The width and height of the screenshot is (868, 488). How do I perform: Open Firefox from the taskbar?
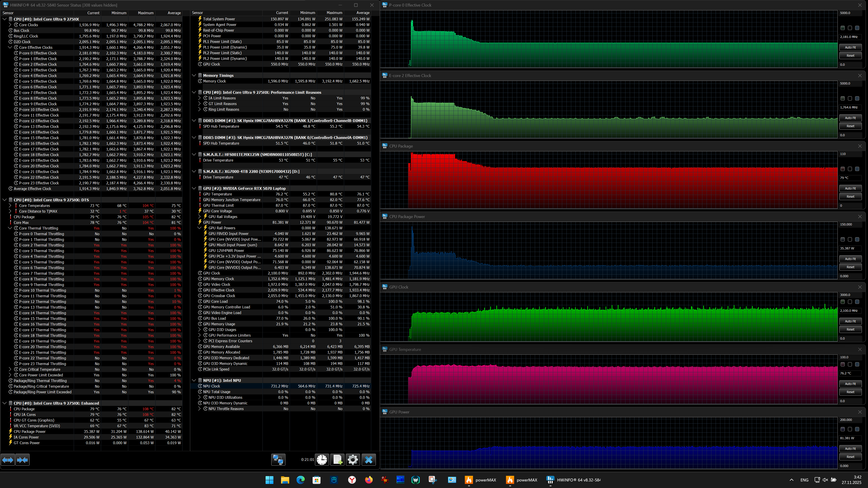pyautogui.click(x=369, y=480)
